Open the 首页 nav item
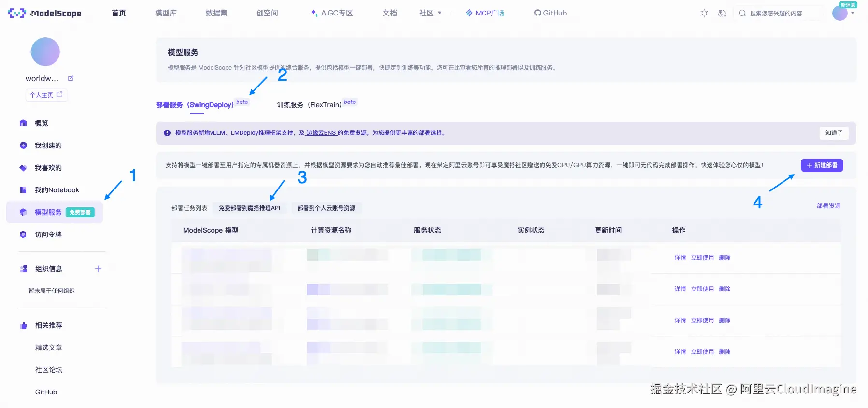 119,13
